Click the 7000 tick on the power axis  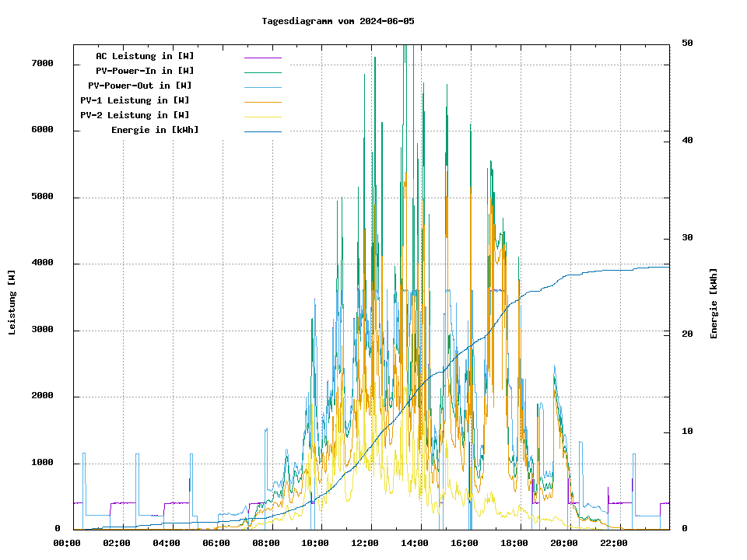click(x=42, y=63)
